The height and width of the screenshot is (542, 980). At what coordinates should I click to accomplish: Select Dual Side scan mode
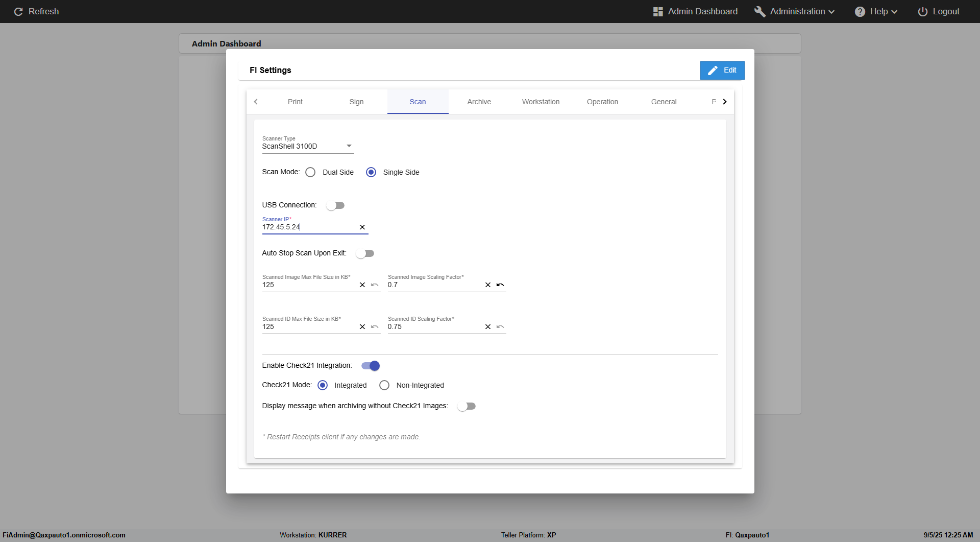(x=310, y=172)
